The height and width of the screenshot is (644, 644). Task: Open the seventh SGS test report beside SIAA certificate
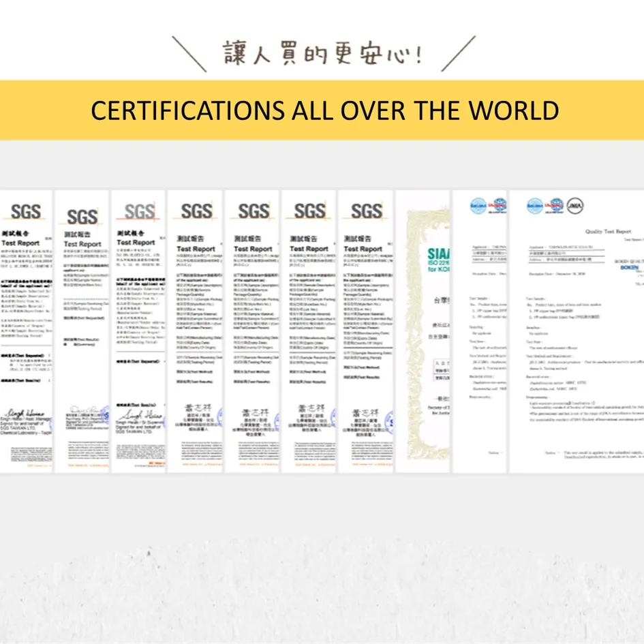[365, 331]
